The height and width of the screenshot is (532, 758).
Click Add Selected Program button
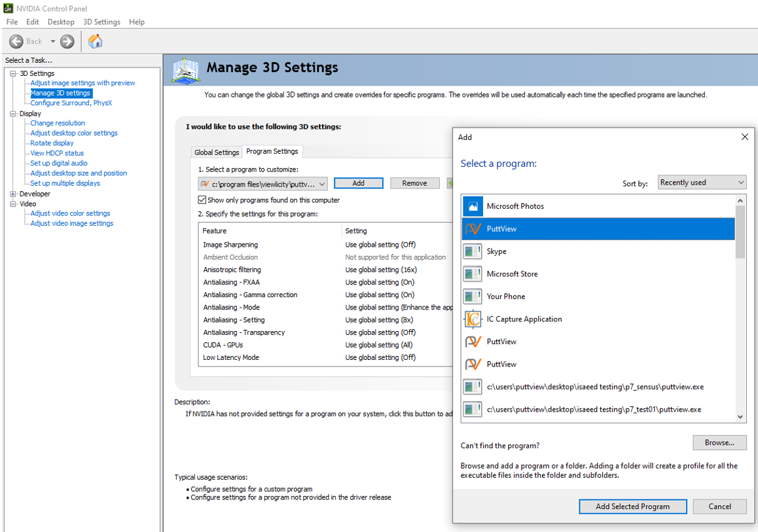pyautogui.click(x=633, y=506)
